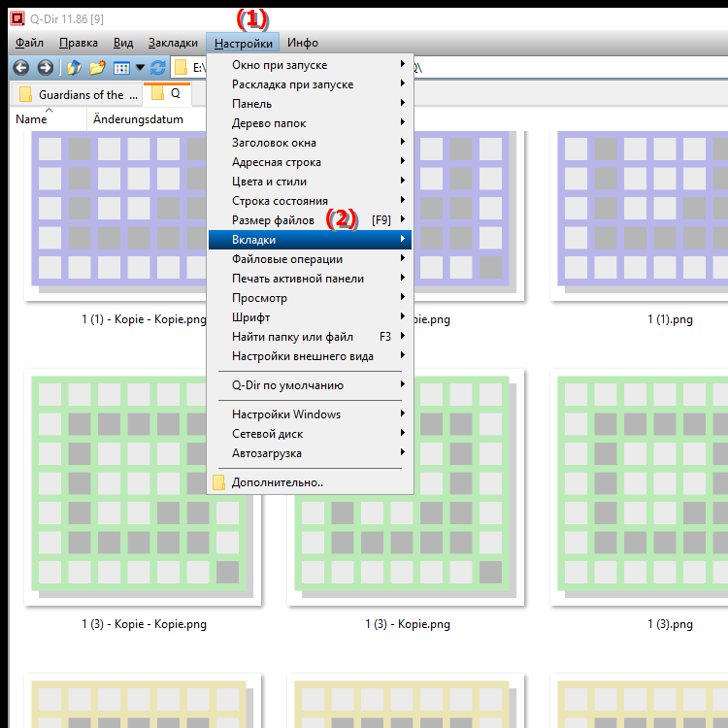The width and height of the screenshot is (728, 728).
Task: Expand Адресная строка submenu
Action: (x=310, y=162)
